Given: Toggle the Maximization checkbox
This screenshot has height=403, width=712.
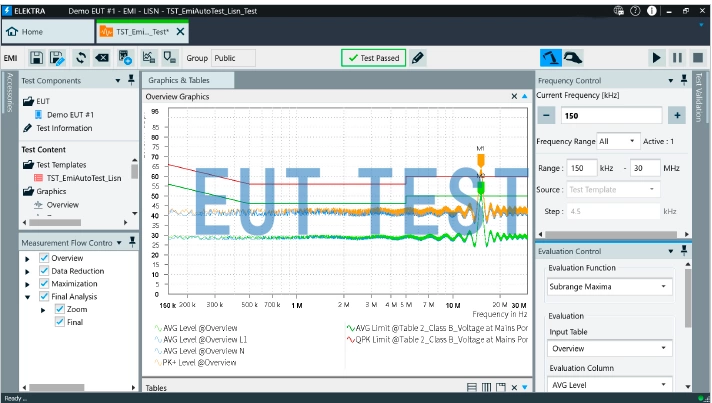Looking at the screenshot, I should pyautogui.click(x=44, y=284).
